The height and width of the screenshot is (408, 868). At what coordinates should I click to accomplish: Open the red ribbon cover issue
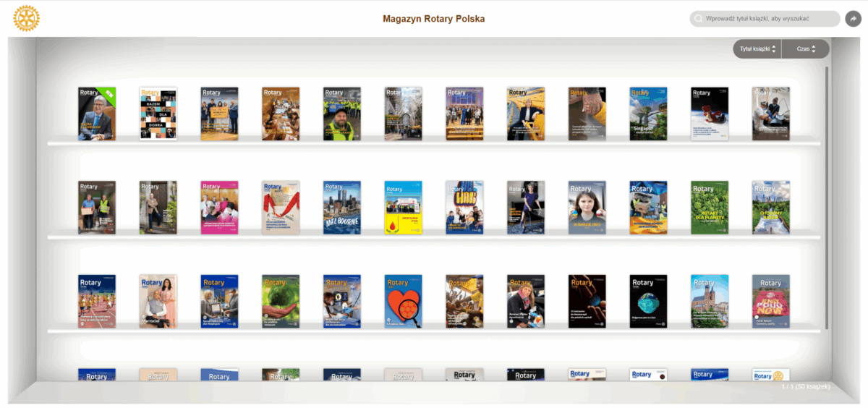point(281,208)
